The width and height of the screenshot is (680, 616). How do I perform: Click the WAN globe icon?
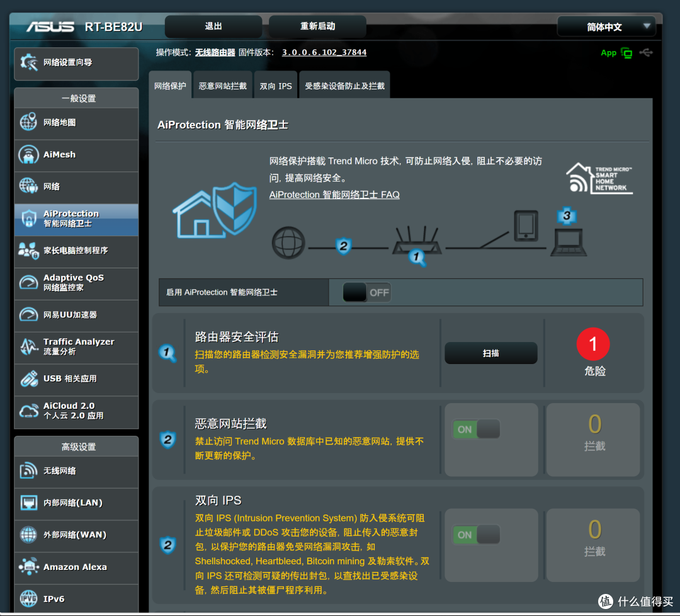tap(28, 535)
